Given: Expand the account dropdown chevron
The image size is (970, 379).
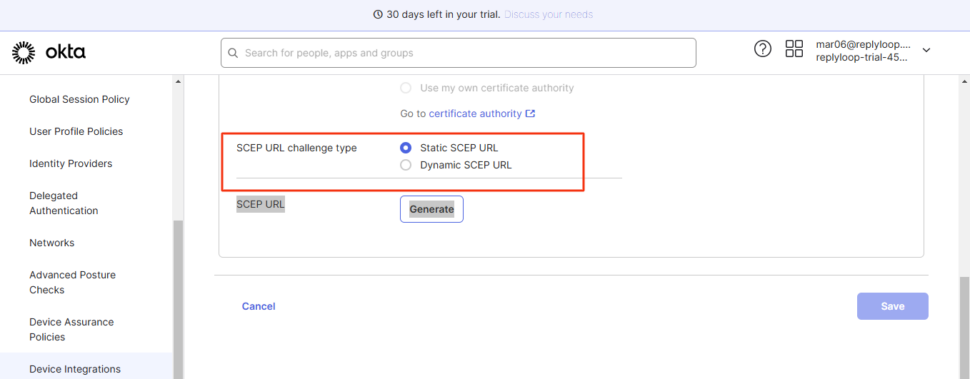Looking at the screenshot, I should (x=926, y=50).
